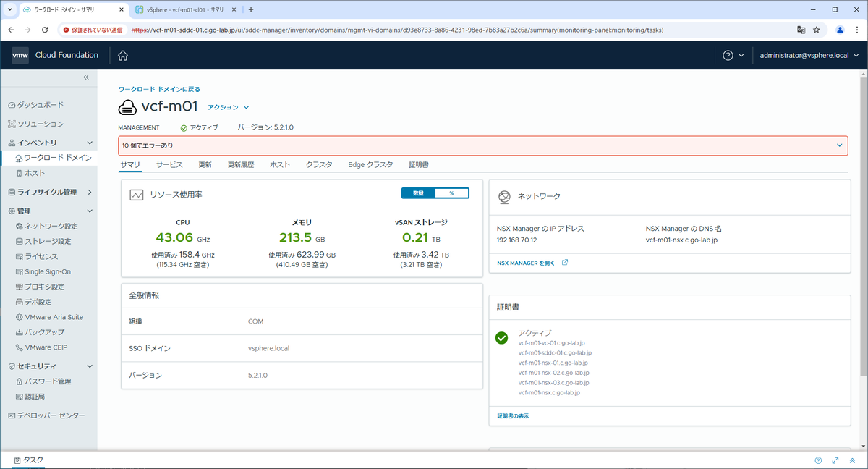
Task: Open tab search dropdown in Chrome
Action: [x=9, y=9]
